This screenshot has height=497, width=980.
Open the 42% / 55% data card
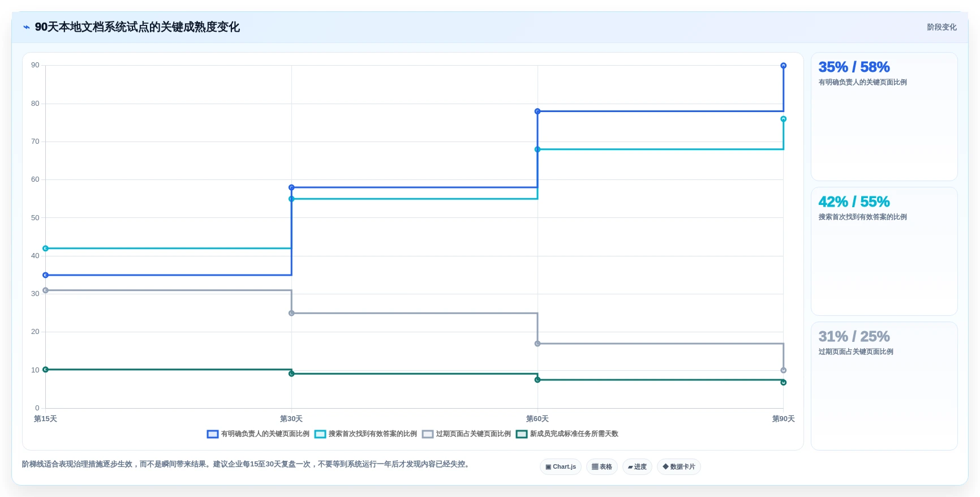point(884,251)
